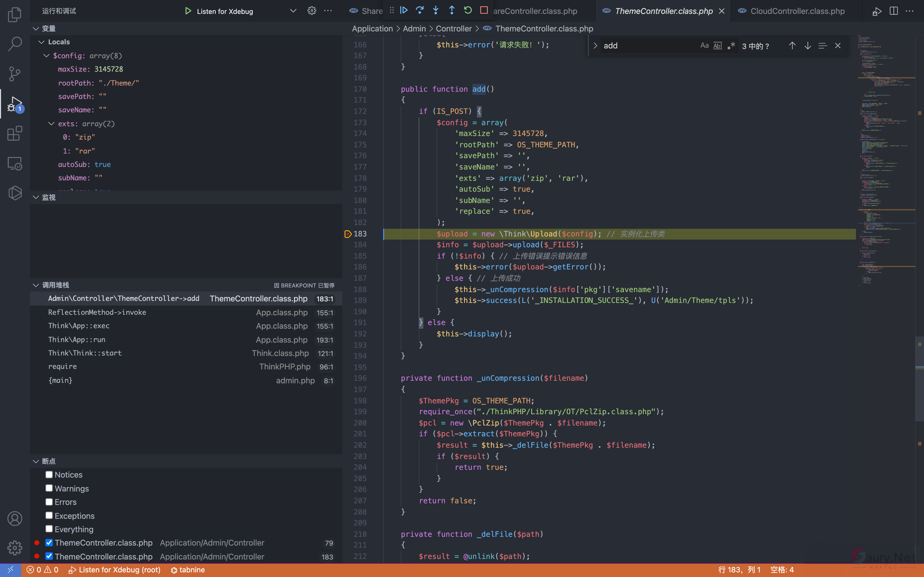Open the Source Control sidebar view
924x577 pixels.
[x=14, y=74]
